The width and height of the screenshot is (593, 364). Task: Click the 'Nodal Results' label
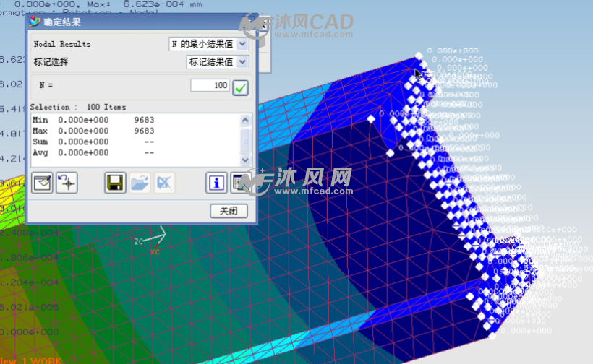pyautogui.click(x=62, y=44)
